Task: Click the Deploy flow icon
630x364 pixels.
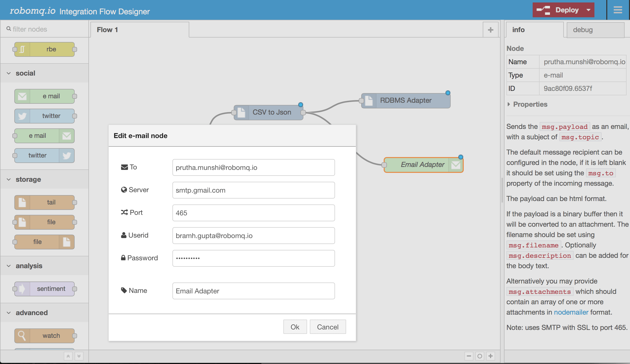Action: 544,10
